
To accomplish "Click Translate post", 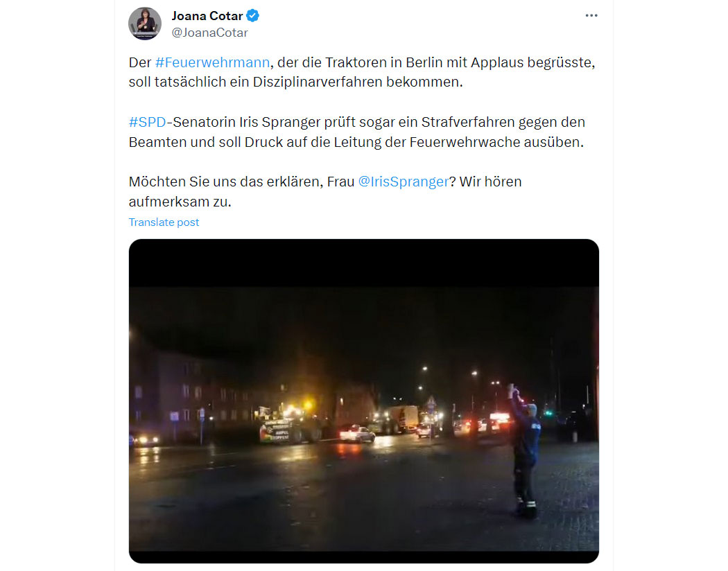I will click(164, 222).
